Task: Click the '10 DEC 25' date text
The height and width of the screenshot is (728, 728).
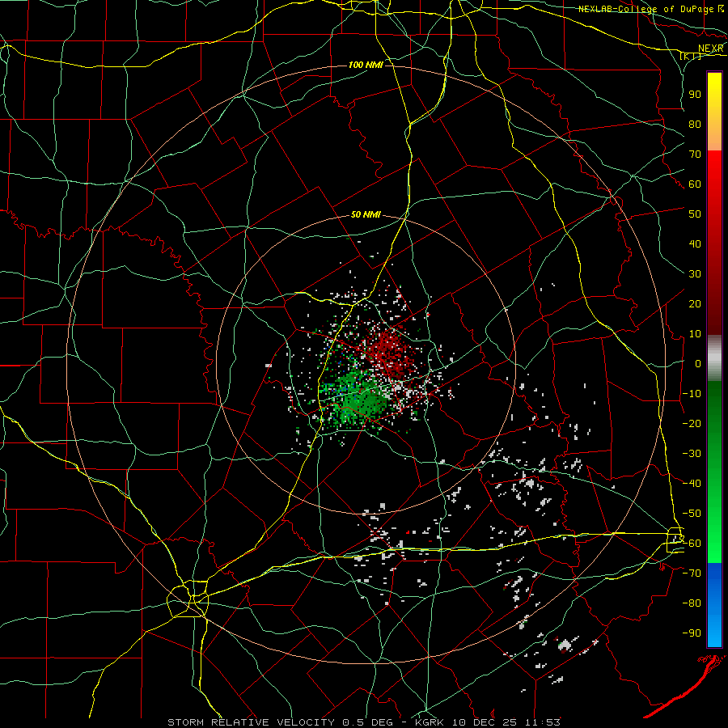Action: pyautogui.click(x=484, y=722)
